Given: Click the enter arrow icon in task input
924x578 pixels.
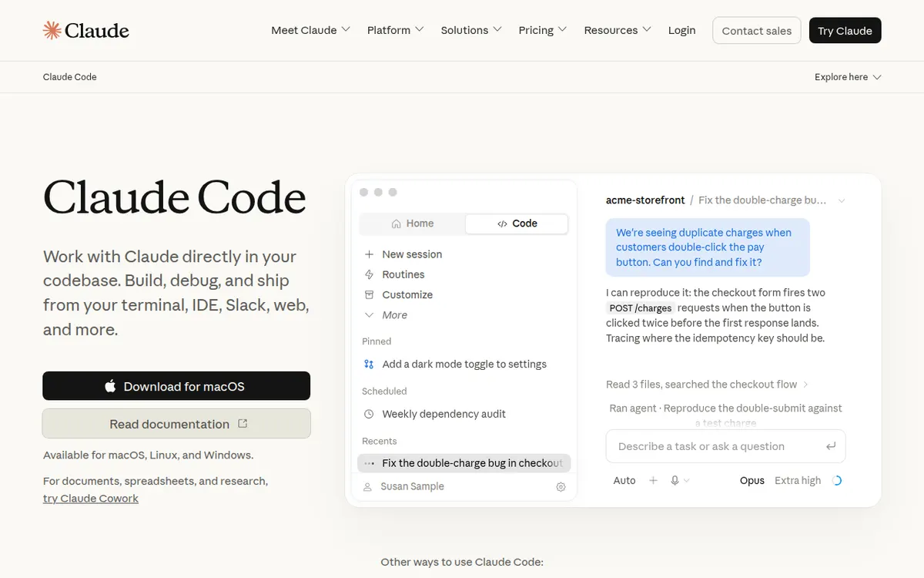Looking at the screenshot, I should point(831,446).
